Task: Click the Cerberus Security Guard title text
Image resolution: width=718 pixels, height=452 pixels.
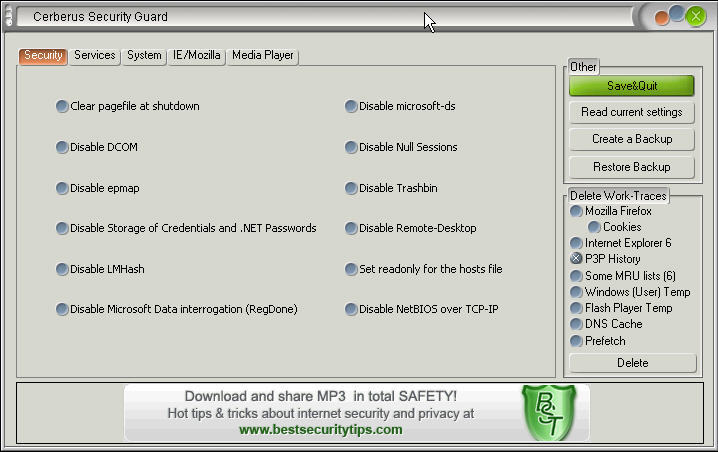Action: point(100,17)
